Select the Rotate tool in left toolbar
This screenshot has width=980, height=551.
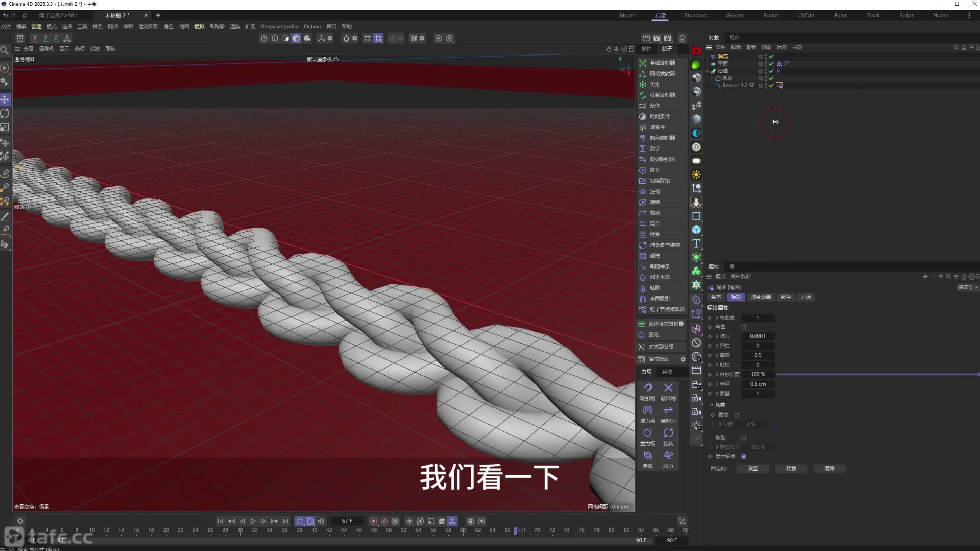point(5,113)
